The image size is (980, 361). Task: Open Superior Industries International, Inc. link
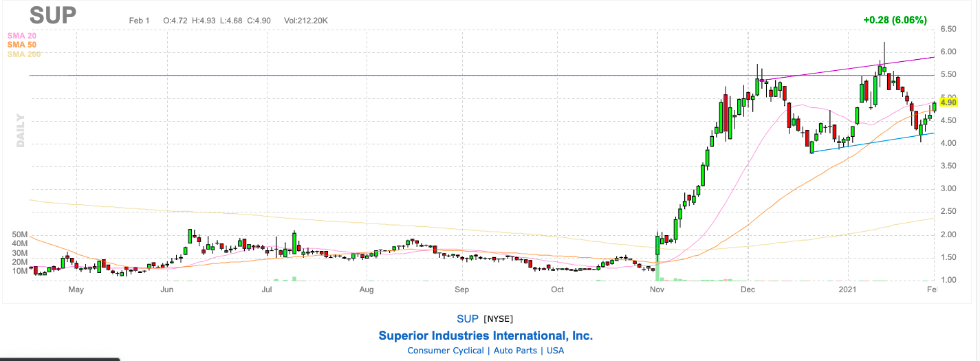pos(486,336)
